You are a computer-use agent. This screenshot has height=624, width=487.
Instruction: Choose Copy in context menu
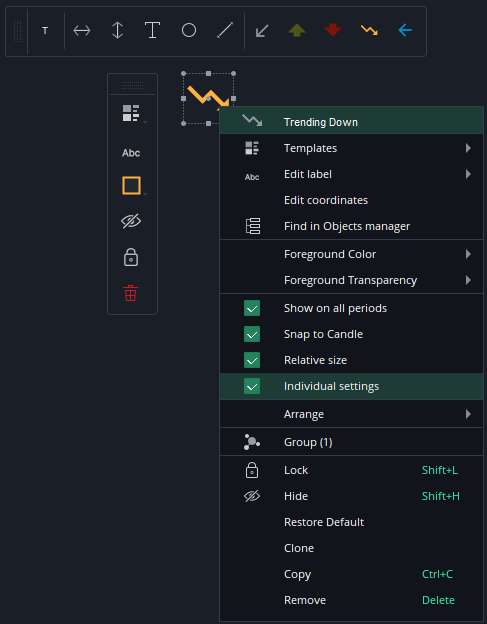click(x=351, y=574)
